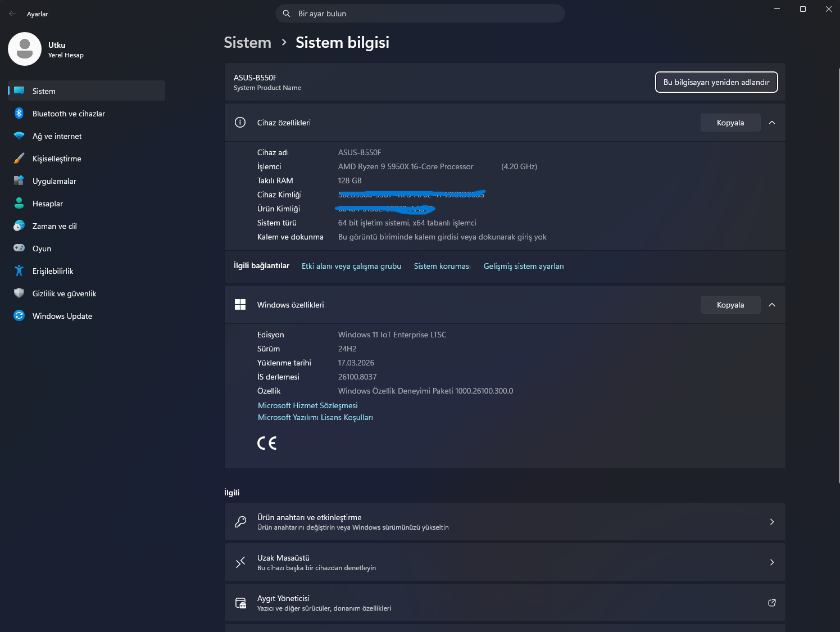Viewport: 840px width, 632px height.
Task: Open Ürün anahtarı ve etkinleştirme chevron arrow
Action: (772, 522)
